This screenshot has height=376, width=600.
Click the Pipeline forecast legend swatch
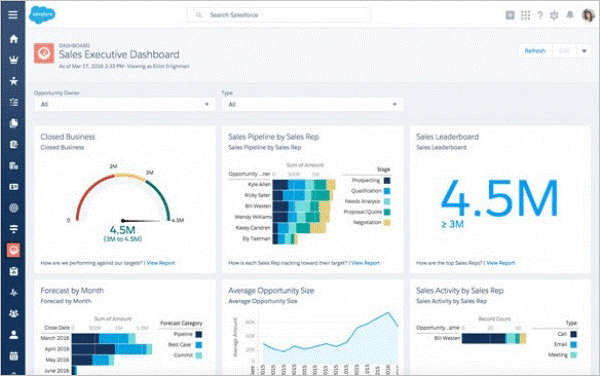(199, 334)
